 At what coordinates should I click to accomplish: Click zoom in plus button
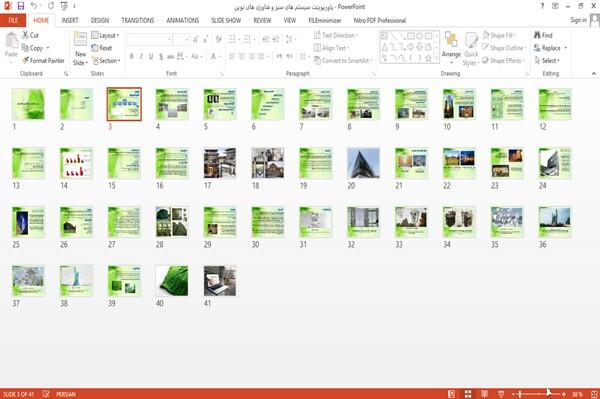tap(564, 394)
